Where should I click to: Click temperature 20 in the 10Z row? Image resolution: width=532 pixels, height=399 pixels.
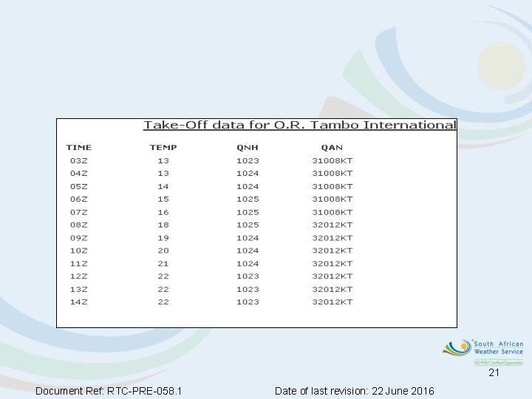pyautogui.click(x=163, y=250)
